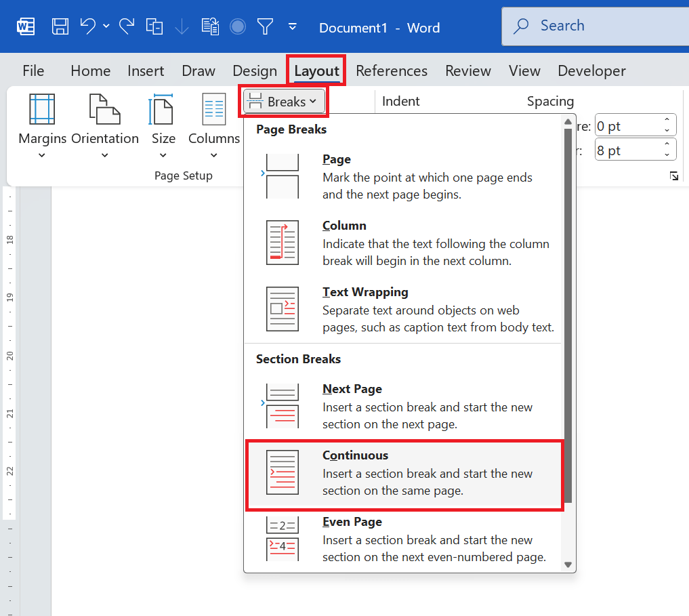Viewport: 689px width, 616px height.
Task: Click the filter funnel toolbar icon
Action: [265, 27]
